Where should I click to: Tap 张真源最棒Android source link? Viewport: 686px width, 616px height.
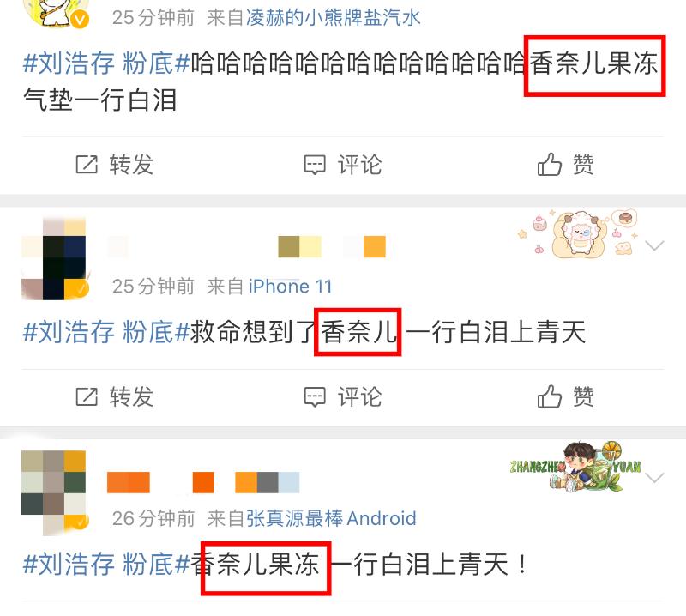[331, 518]
